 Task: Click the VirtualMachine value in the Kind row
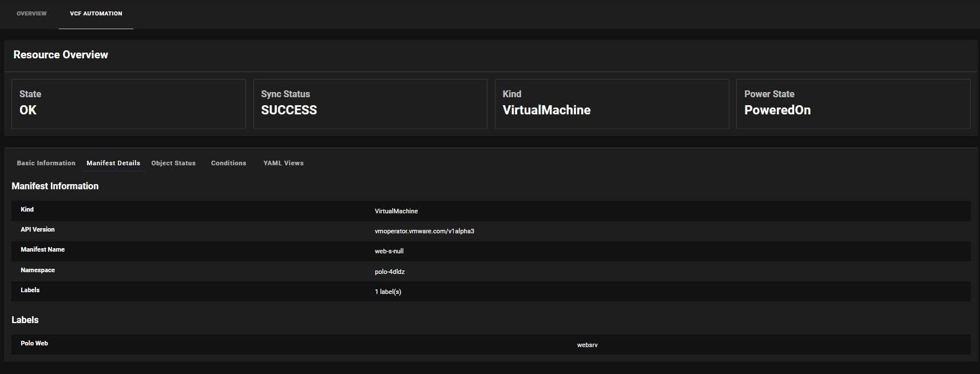tap(396, 211)
